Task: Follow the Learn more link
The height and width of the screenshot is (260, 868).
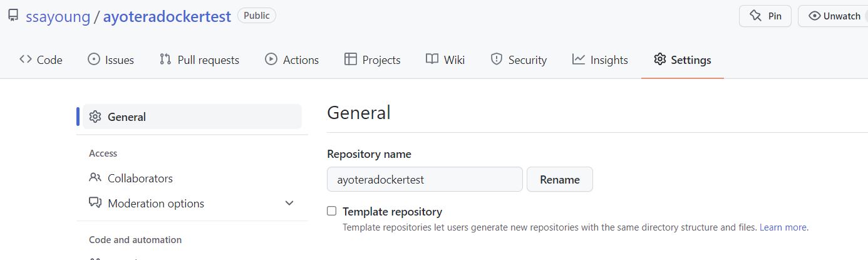Action: [x=783, y=227]
